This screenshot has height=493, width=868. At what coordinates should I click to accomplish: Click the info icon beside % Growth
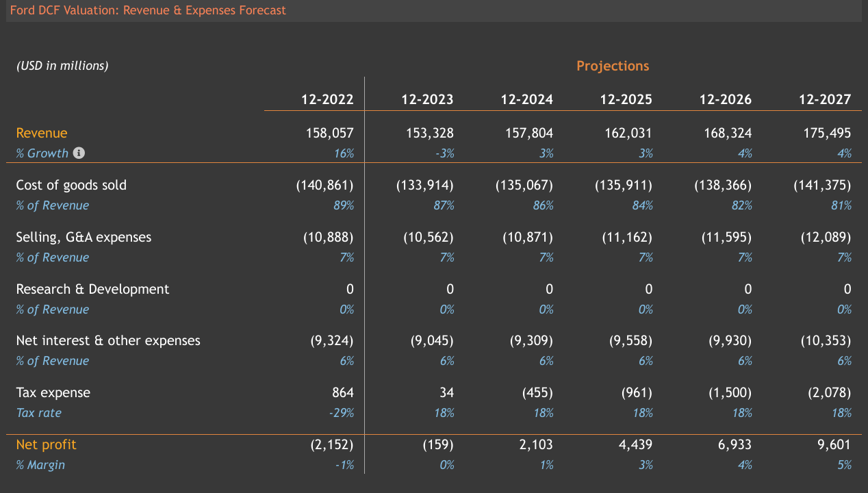click(x=79, y=153)
